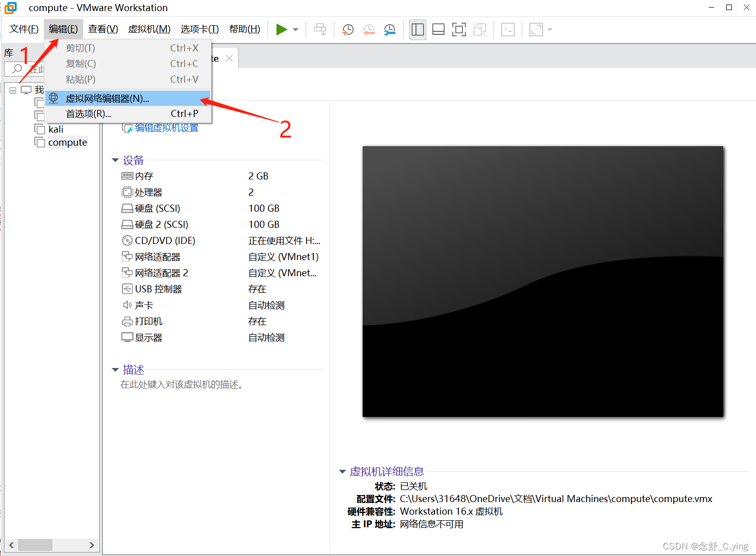Click the virtual network editor globe icon
756x556 pixels.
coord(53,98)
